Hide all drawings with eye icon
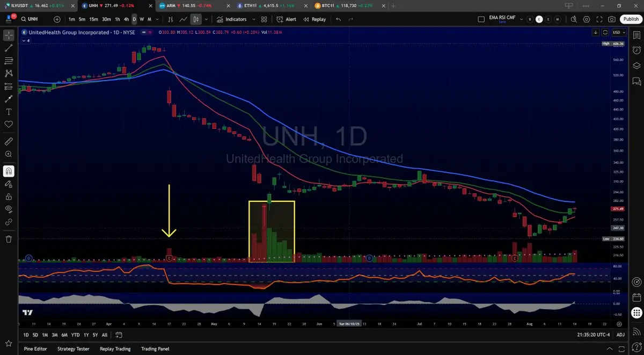The width and height of the screenshot is (644, 355). coord(9,209)
